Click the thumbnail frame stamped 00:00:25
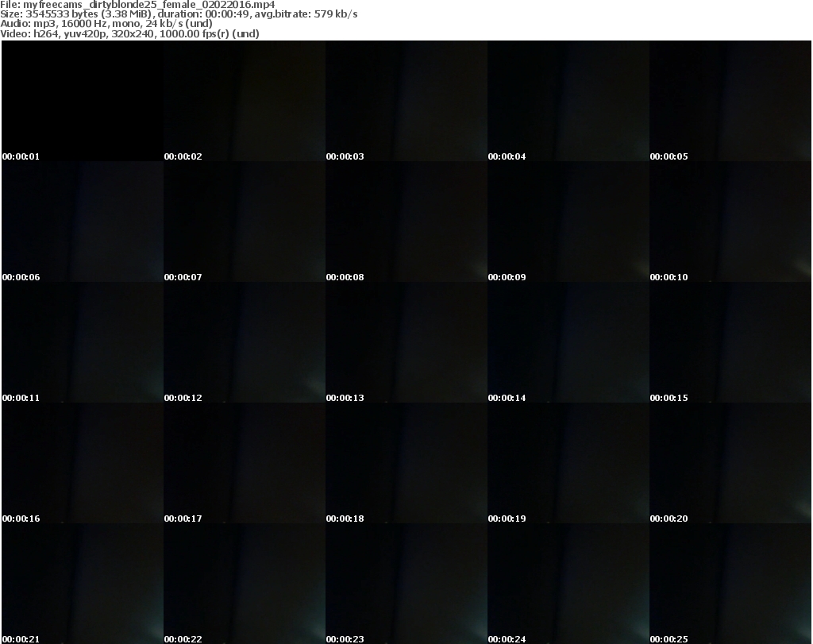The height and width of the screenshot is (644, 813). (730, 584)
